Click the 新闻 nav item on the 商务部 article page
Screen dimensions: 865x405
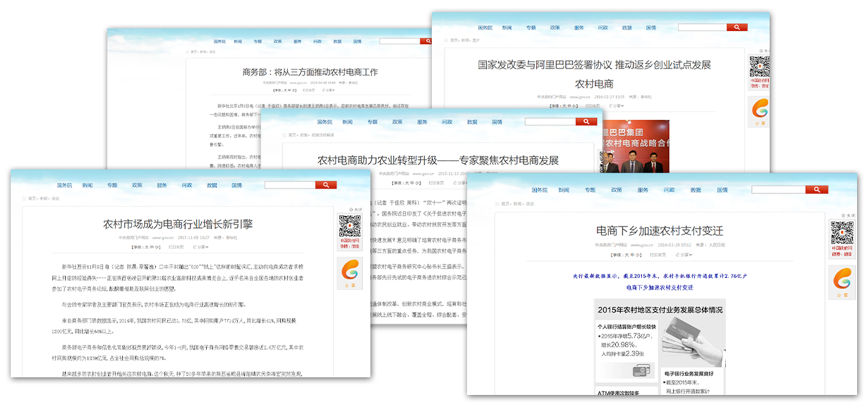pyautogui.click(x=238, y=42)
